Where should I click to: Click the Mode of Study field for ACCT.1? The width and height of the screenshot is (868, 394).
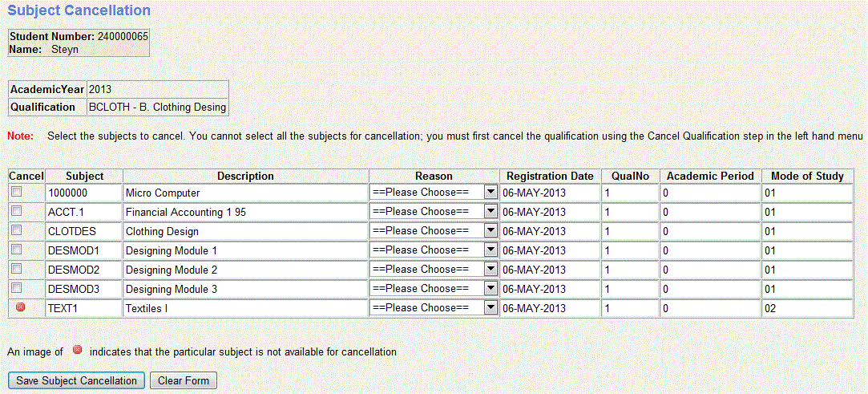click(813, 212)
